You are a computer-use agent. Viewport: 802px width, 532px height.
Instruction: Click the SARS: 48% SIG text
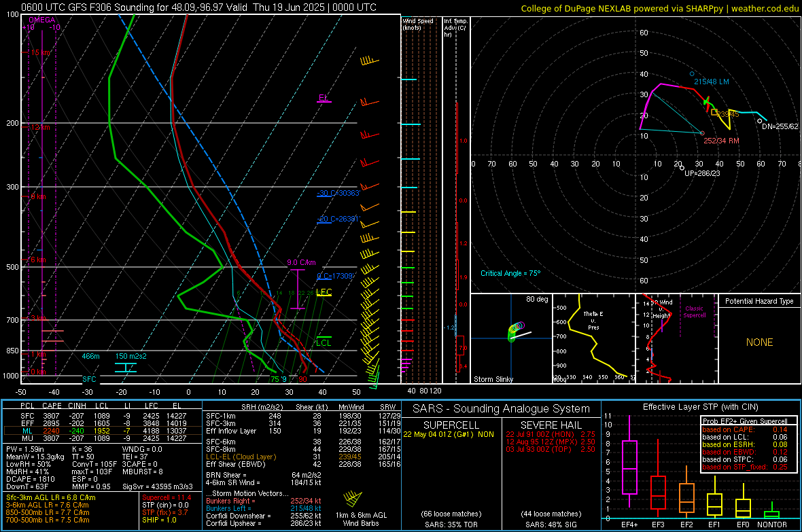point(551,525)
